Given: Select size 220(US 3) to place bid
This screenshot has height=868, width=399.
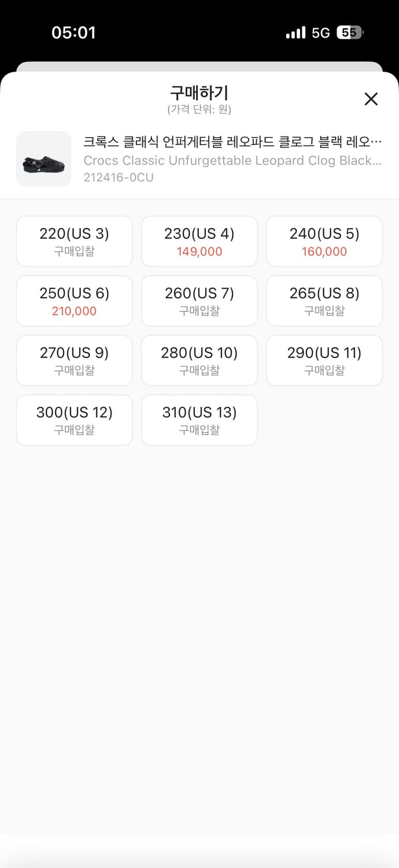Looking at the screenshot, I should tap(74, 241).
